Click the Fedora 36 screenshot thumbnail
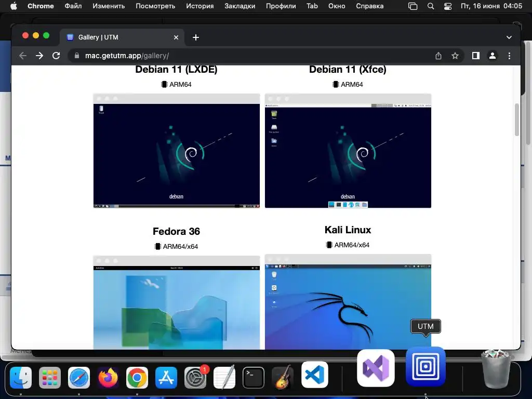The height and width of the screenshot is (399, 532). (x=177, y=303)
